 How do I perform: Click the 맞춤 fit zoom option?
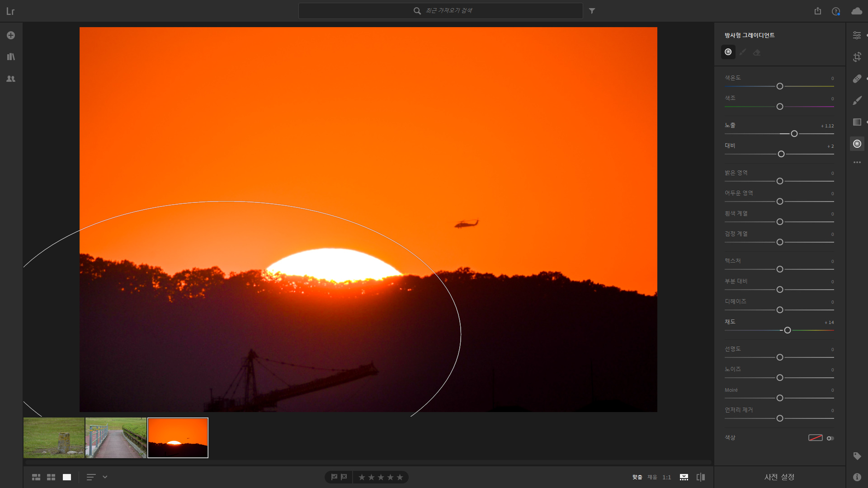pyautogui.click(x=637, y=477)
